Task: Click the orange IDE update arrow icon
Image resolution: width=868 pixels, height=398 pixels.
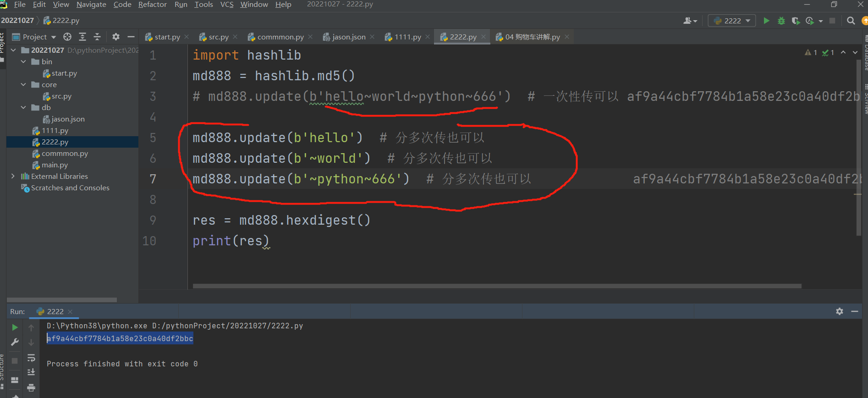Action: pyautogui.click(x=864, y=21)
